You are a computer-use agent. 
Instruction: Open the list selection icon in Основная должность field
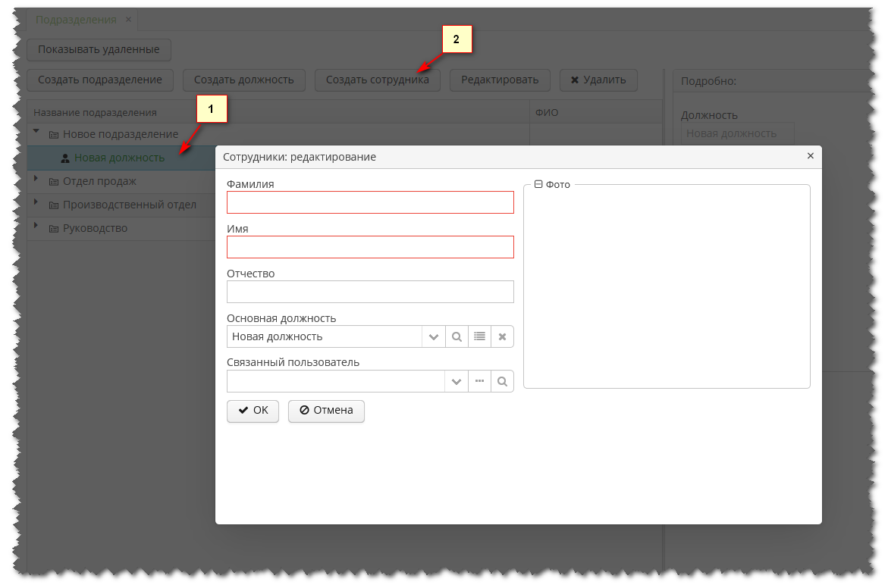click(x=479, y=336)
